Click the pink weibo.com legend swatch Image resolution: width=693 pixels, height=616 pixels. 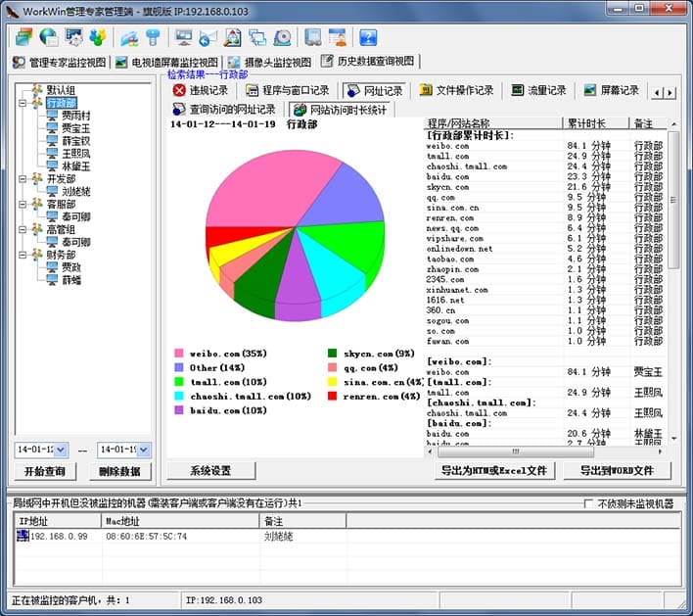tap(178, 353)
